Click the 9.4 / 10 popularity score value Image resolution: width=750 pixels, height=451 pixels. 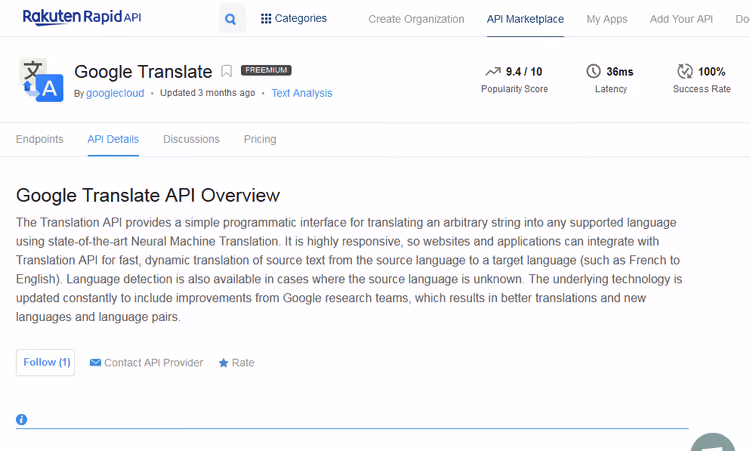tap(524, 72)
